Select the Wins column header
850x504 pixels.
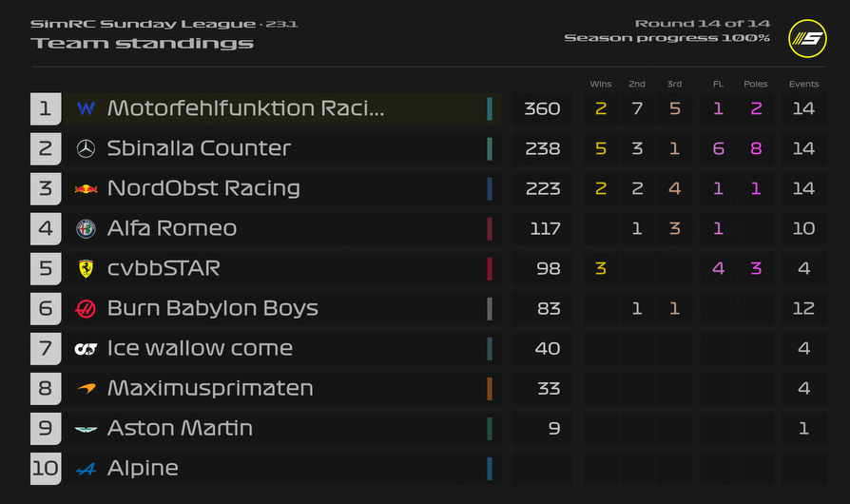600,84
